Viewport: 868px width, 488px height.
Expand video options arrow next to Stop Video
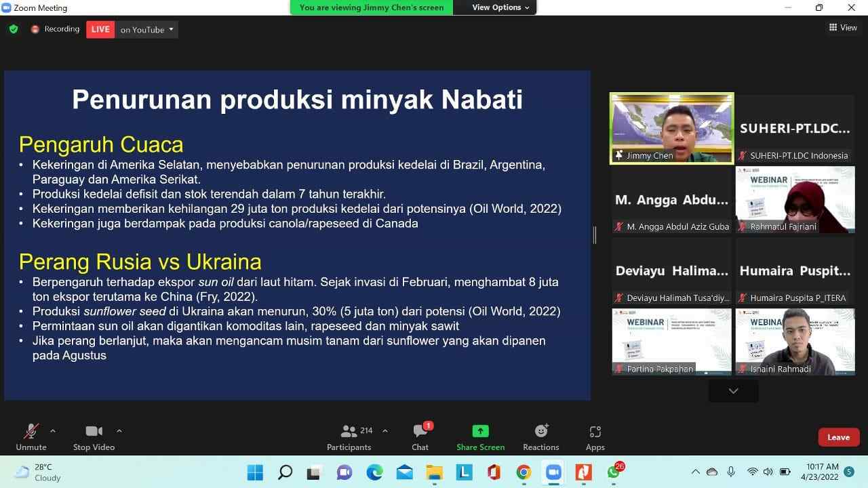(x=119, y=430)
